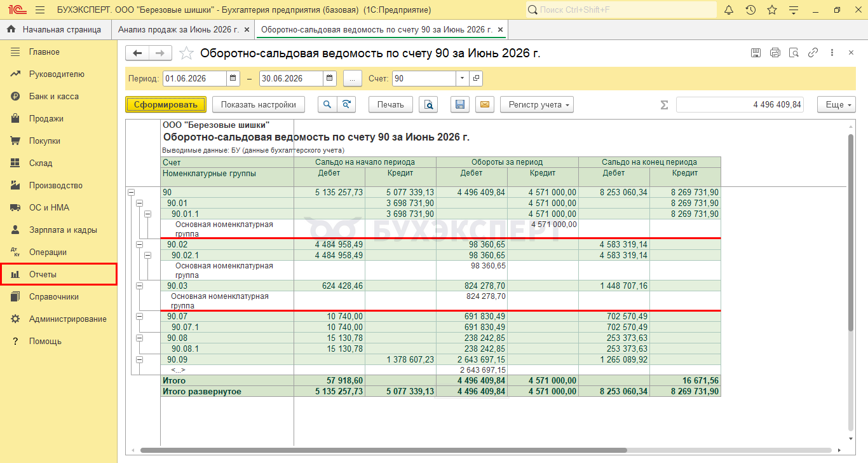Click Показать настройки button
868x463 pixels.
click(x=259, y=105)
